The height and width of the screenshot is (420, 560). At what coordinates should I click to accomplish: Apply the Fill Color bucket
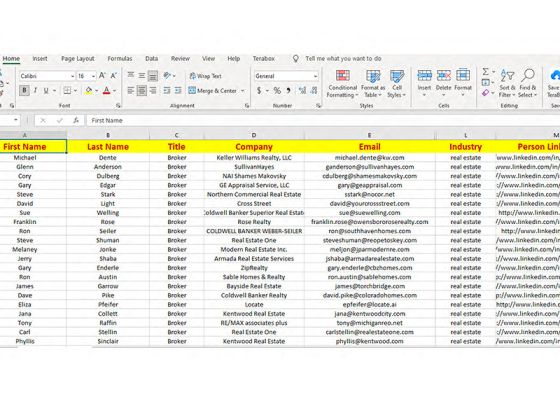(x=89, y=91)
